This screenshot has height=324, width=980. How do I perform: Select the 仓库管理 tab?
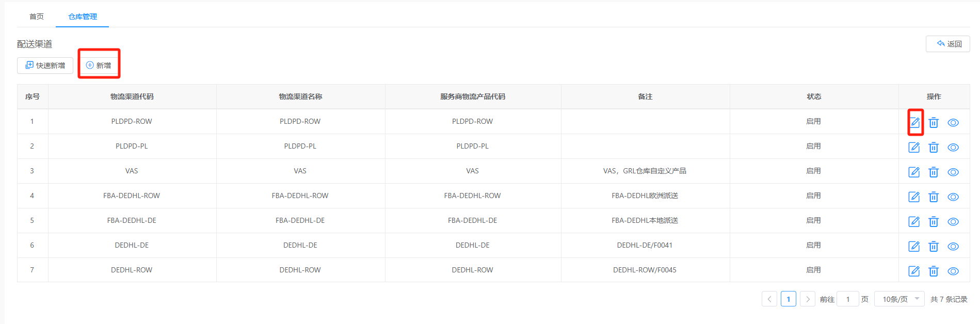[x=83, y=17]
